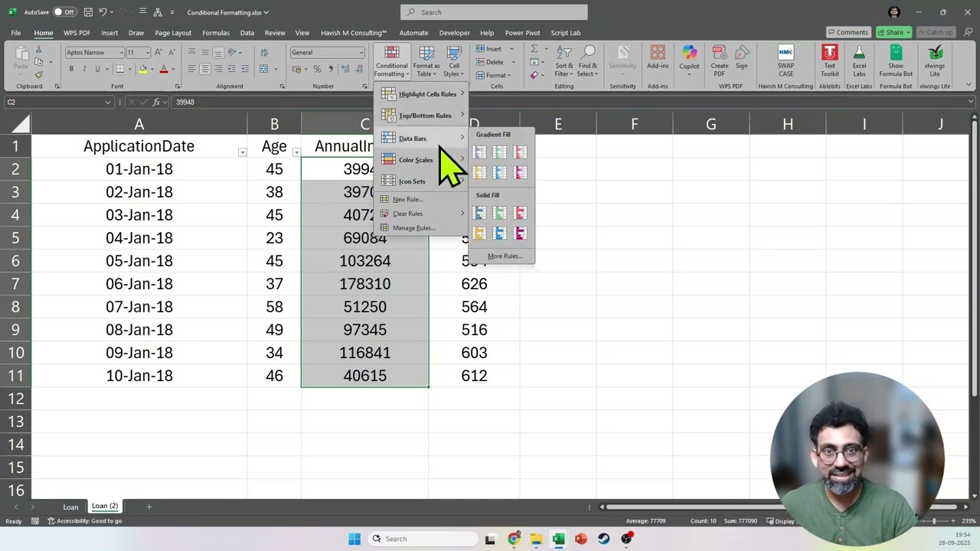Apply the green gradient fill data bar

(500, 152)
